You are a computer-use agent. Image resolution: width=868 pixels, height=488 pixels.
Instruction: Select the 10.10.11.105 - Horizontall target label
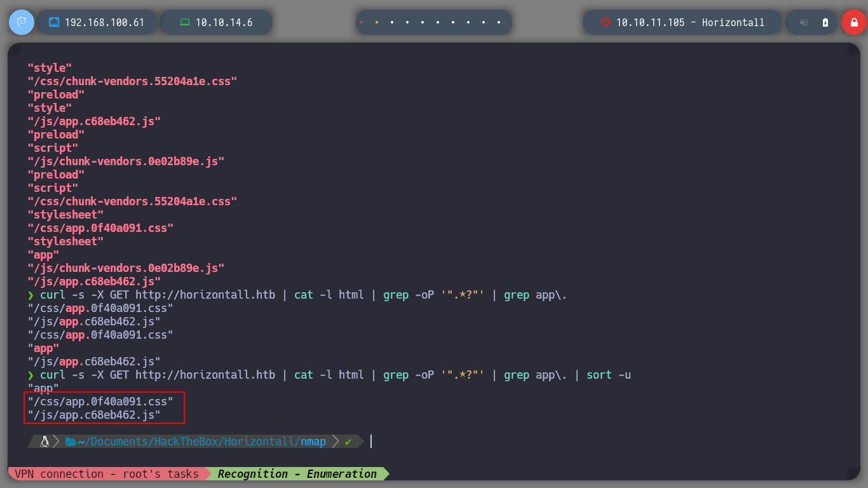(690, 22)
